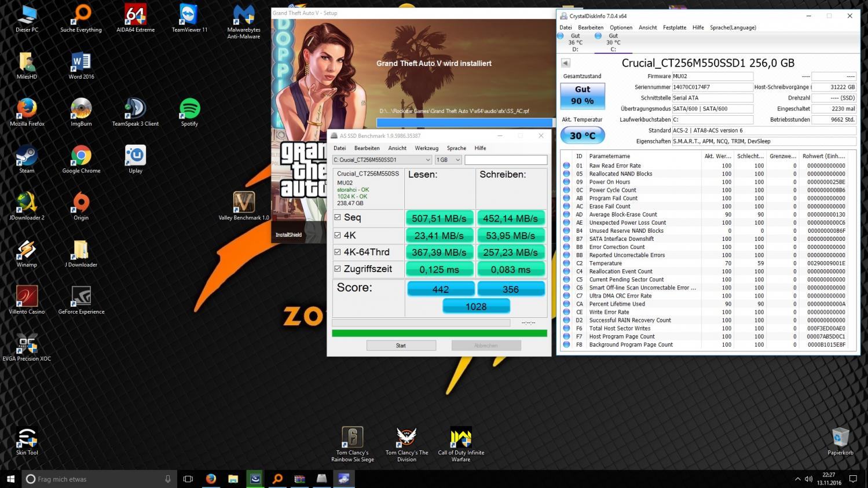The height and width of the screenshot is (488, 868).
Task: Switch to disk C: tab in CrystalDiskInfo
Action: coord(613,42)
